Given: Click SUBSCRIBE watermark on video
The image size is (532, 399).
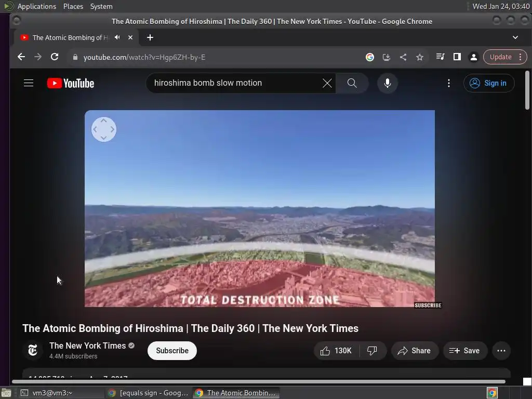Looking at the screenshot, I should coord(428,305).
